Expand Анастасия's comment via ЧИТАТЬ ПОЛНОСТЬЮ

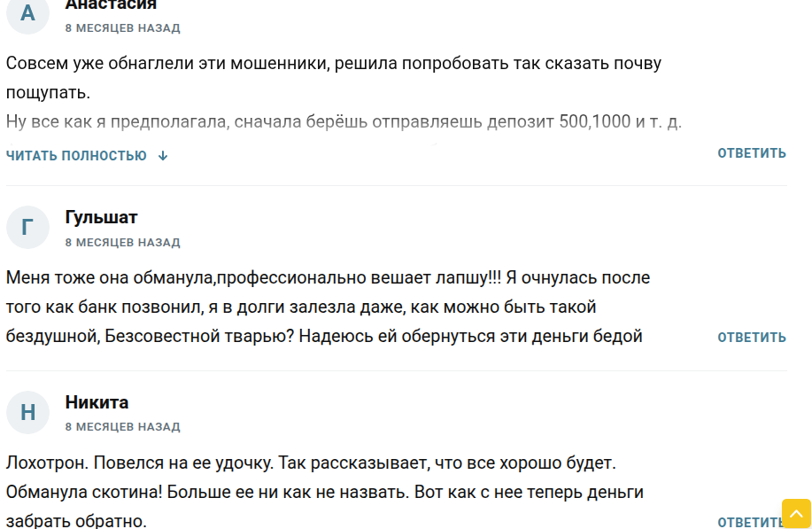(x=77, y=156)
